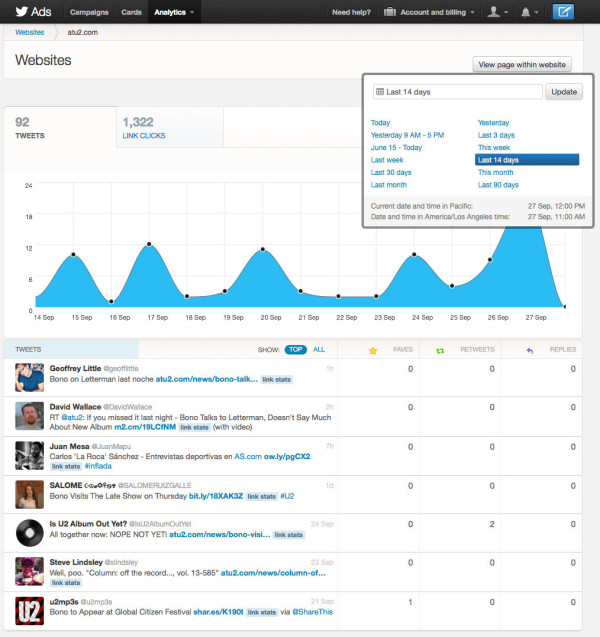Screen dimensions: 600x637
Task: Select the Today date range
Action: [x=380, y=123]
